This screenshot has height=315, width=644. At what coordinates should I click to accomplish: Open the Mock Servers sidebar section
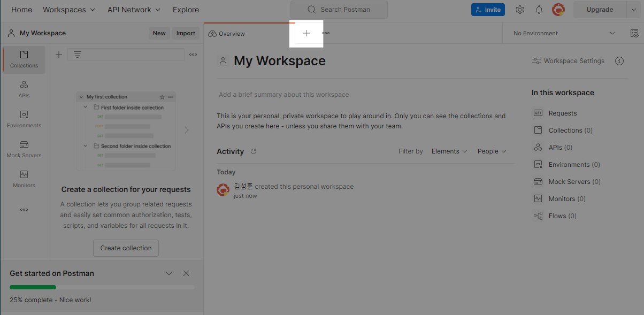pos(24,149)
